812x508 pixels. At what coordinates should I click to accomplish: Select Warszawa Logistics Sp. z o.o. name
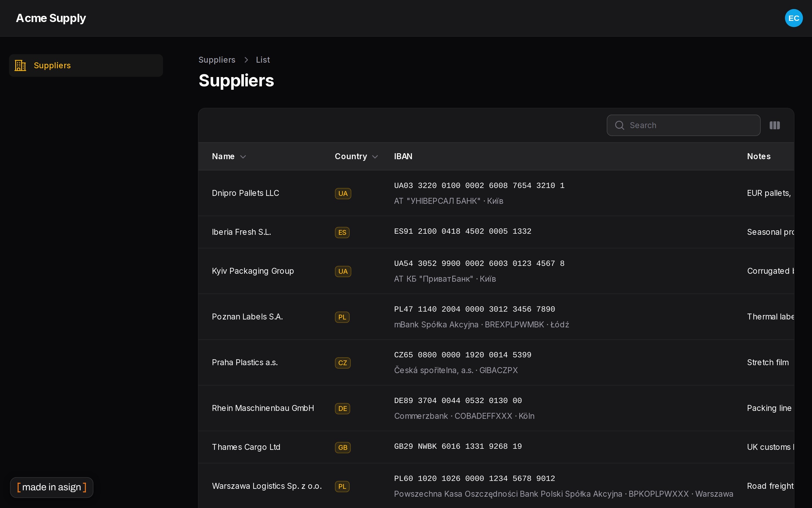click(x=267, y=486)
